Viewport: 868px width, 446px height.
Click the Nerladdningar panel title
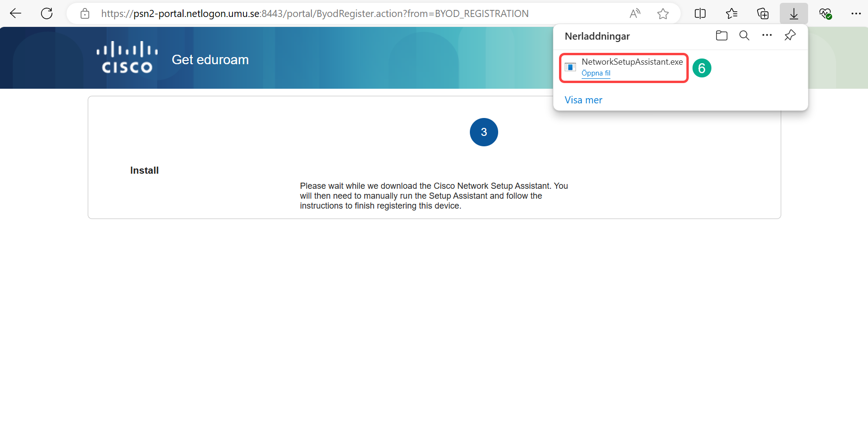coord(597,36)
